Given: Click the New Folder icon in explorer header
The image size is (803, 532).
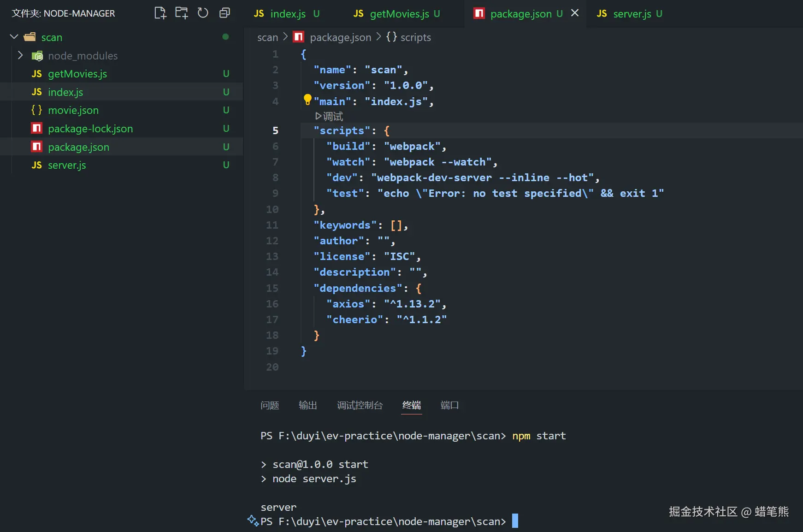Looking at the screenshot, I should [x=181, y=13].
